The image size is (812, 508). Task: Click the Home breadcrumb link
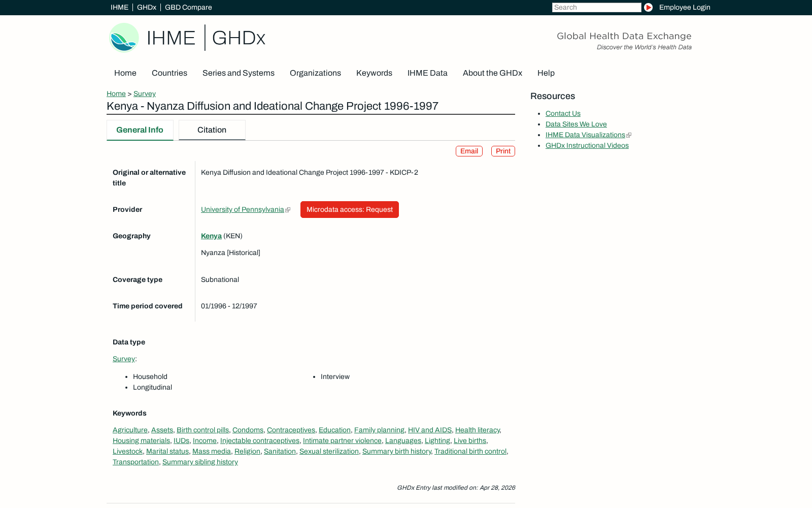click(x=116, y=93)
